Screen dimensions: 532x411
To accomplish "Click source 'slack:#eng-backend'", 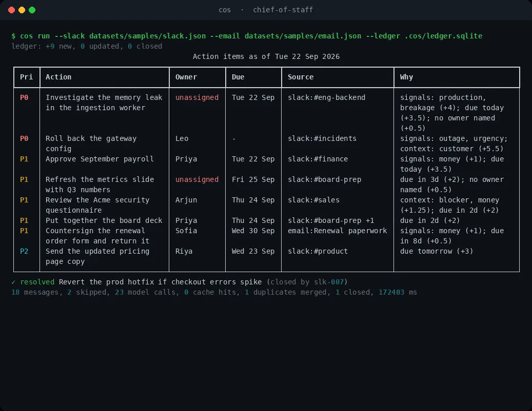I will coord(326,97).
